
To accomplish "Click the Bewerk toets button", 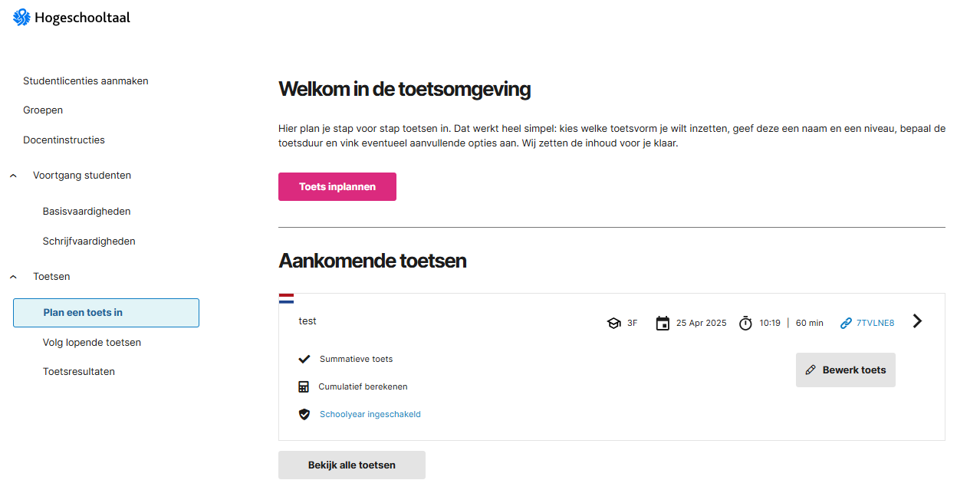I will click(x=845, y=370).
